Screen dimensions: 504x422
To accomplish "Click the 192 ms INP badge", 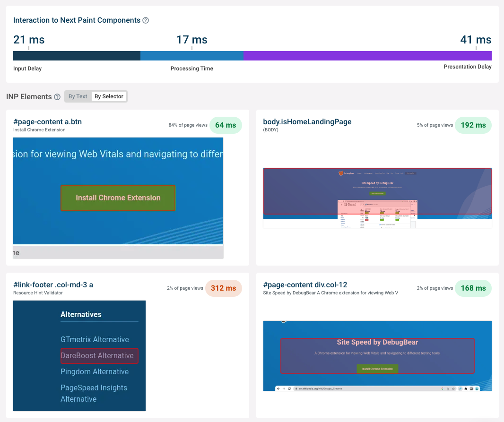I will 473,125.
